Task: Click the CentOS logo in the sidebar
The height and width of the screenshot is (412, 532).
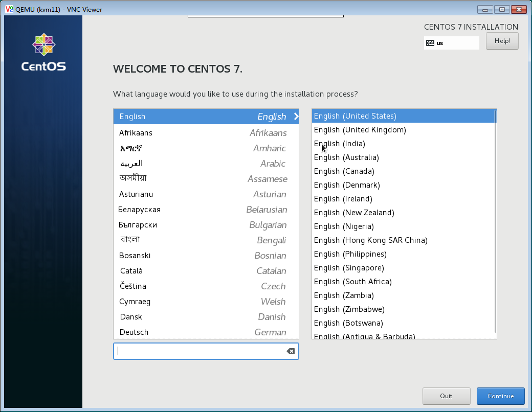Action: pyautogui.click(x=43, y=52)
